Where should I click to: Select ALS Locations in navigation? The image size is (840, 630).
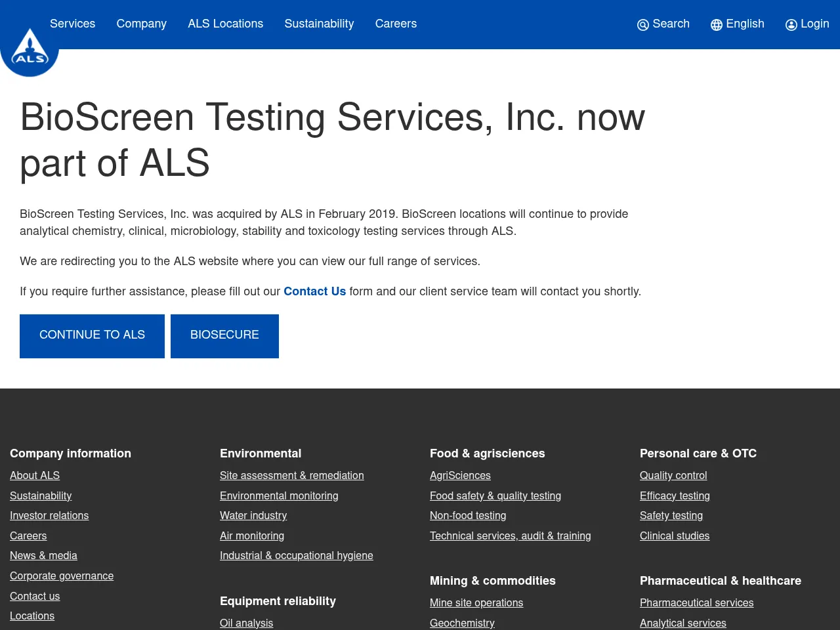click(x=226, y=24)
